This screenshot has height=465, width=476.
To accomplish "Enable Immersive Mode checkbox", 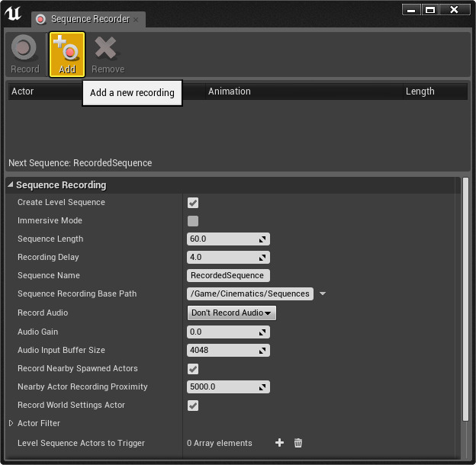I will (193, 221).
